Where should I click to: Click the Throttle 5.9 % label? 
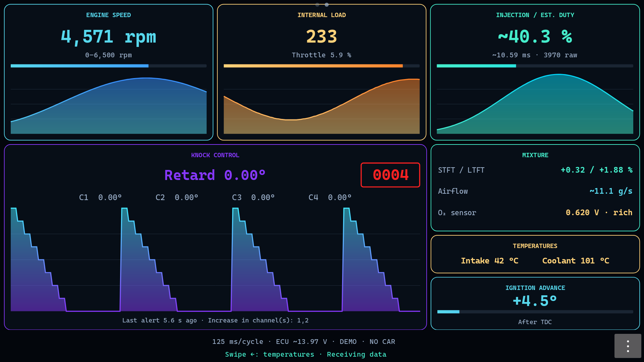322,55
